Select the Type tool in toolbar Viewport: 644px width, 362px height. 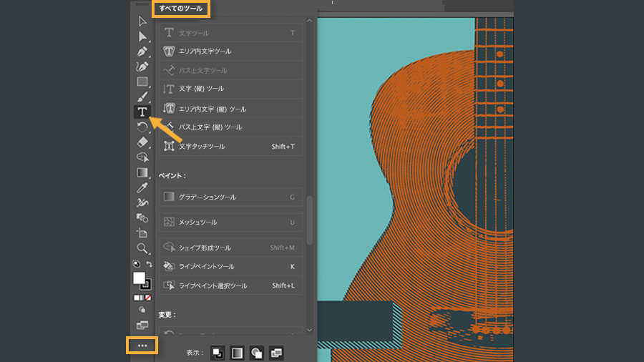click(142, 112)
